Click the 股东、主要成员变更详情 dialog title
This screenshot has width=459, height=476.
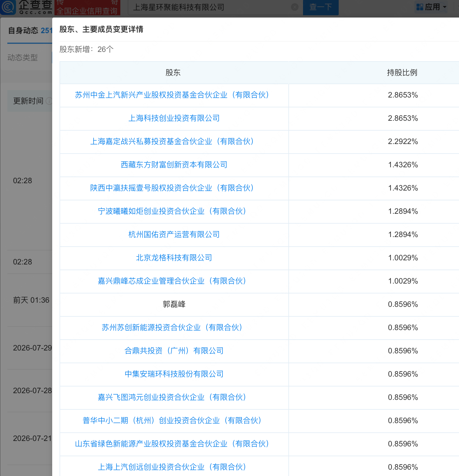[x=101, y=29]
